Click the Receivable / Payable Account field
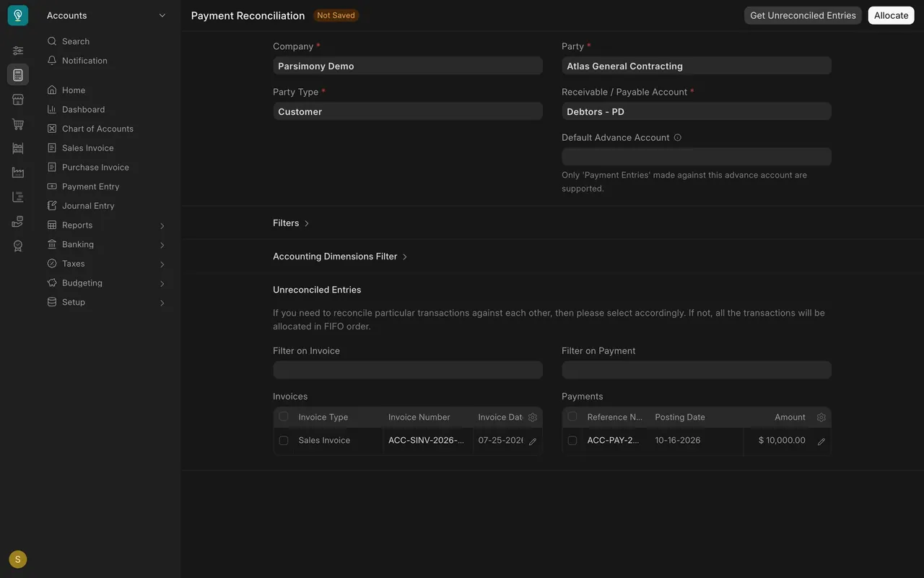 (x=697, y=111)
